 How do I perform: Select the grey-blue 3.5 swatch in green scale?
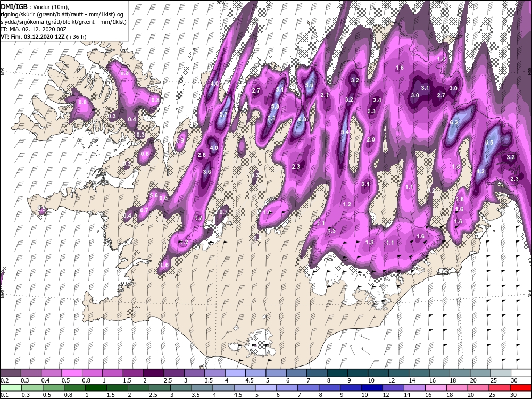(202, 388)
